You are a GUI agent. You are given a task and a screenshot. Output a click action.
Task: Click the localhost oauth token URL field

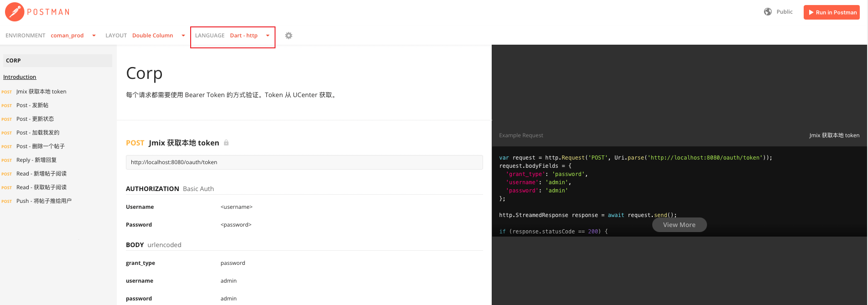304,162
